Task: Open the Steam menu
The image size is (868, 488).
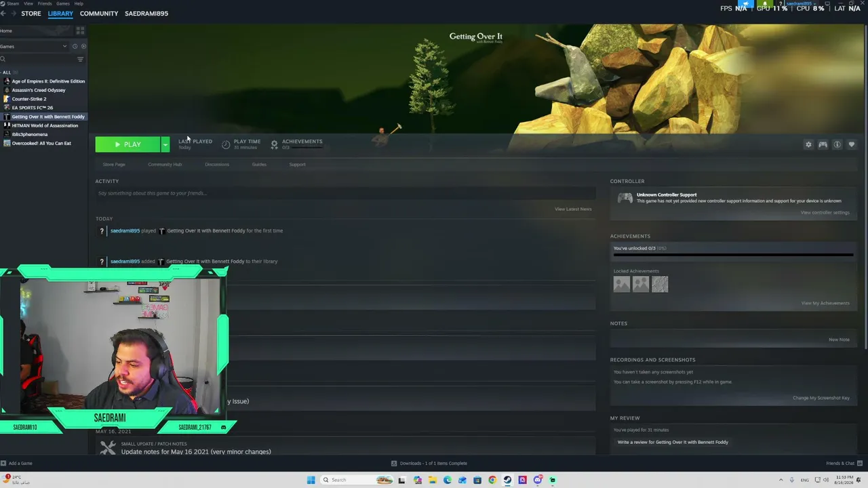Action: coord(14,3)
